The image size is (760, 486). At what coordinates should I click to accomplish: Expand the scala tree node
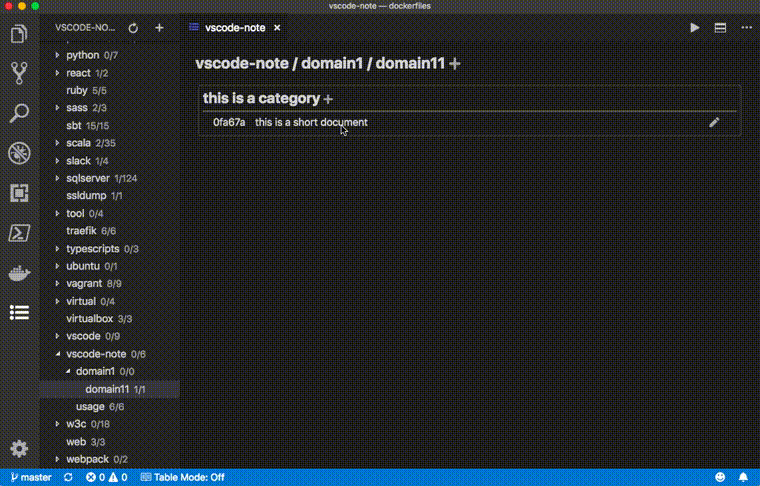57,143
